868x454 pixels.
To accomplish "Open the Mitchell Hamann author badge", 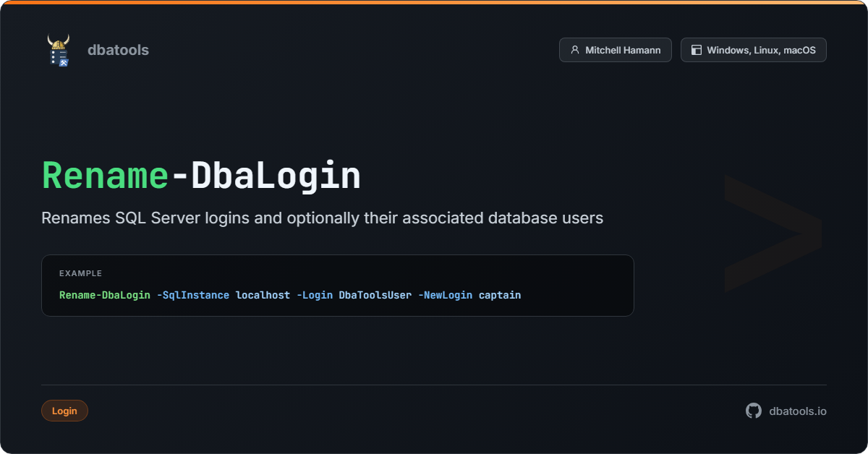I will (616, 50).
